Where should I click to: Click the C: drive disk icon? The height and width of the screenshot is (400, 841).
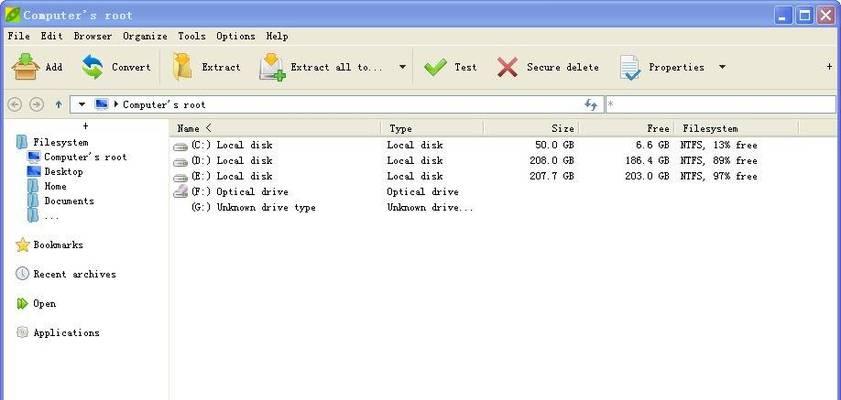181,146
